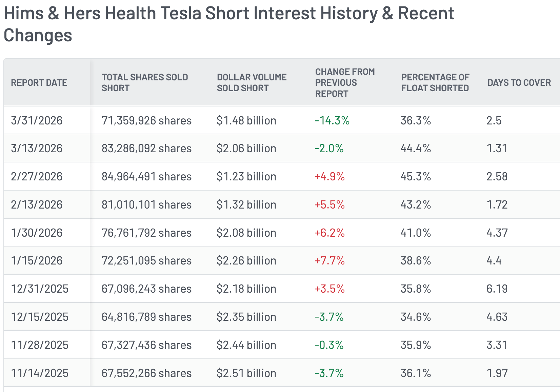This screenshot has width=560, height=392.
Task: Click the -0.3% change value
Action: click(329, 345)
